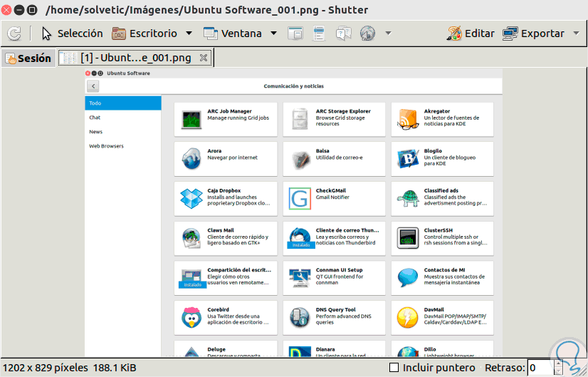588x377 pixels.
Task: Click the Utilidad de correo-e description
Action: (339, 157)
